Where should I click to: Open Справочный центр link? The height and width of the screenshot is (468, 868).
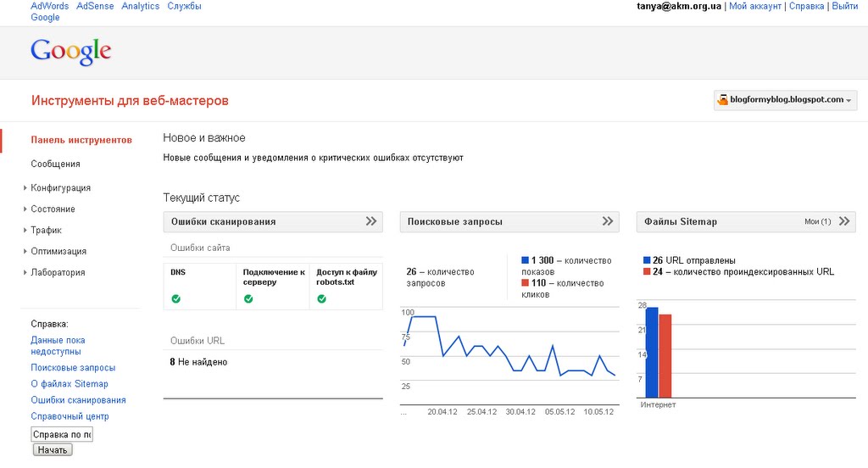coord(70,416)
